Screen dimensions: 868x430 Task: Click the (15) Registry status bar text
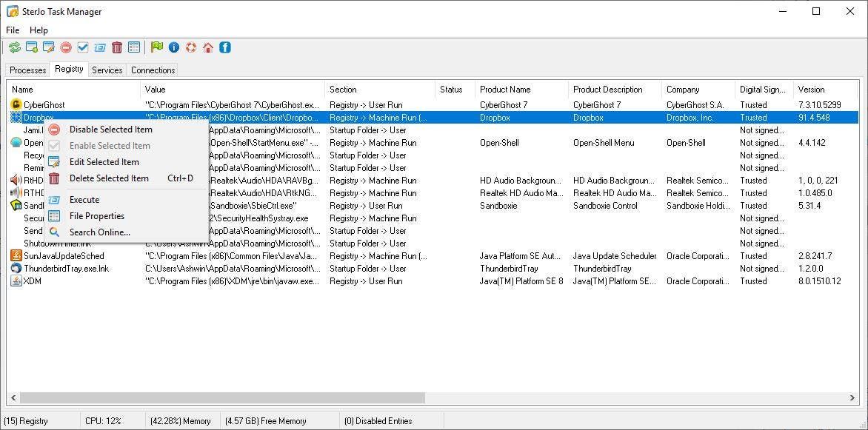[x=26, y=421]
